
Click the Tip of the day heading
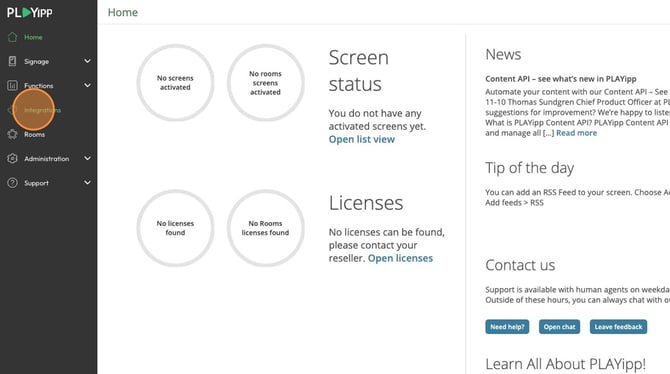pyautogui.click(x=529, y=168)
